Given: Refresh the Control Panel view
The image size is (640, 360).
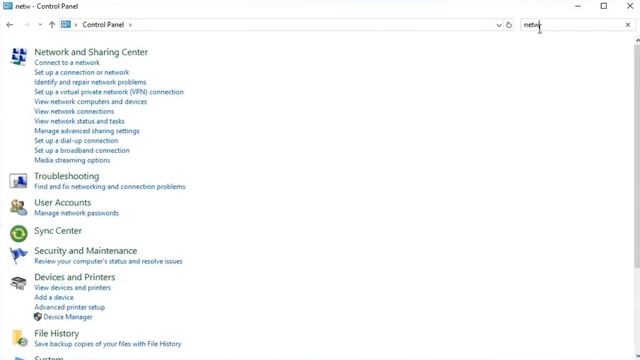Looking at the screenshot, I should [509, 25].
